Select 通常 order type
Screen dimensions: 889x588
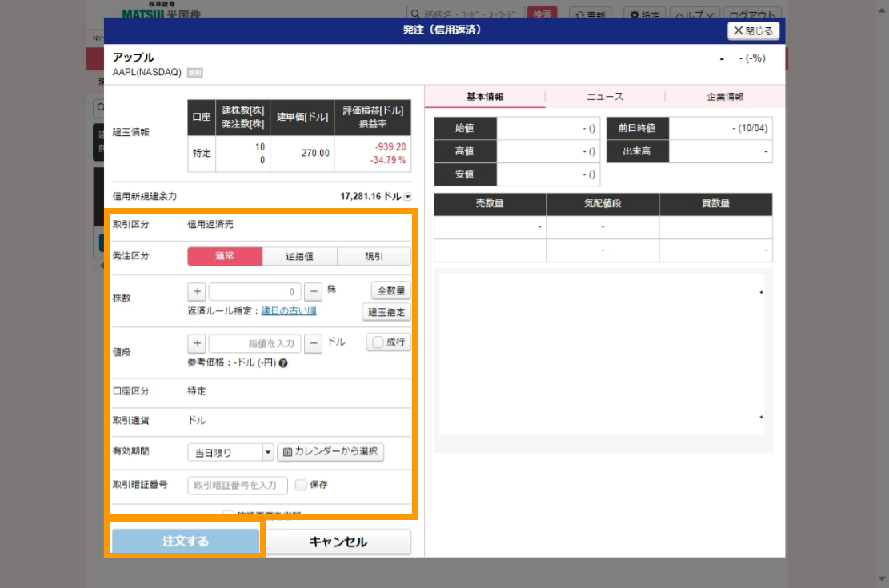225,256
